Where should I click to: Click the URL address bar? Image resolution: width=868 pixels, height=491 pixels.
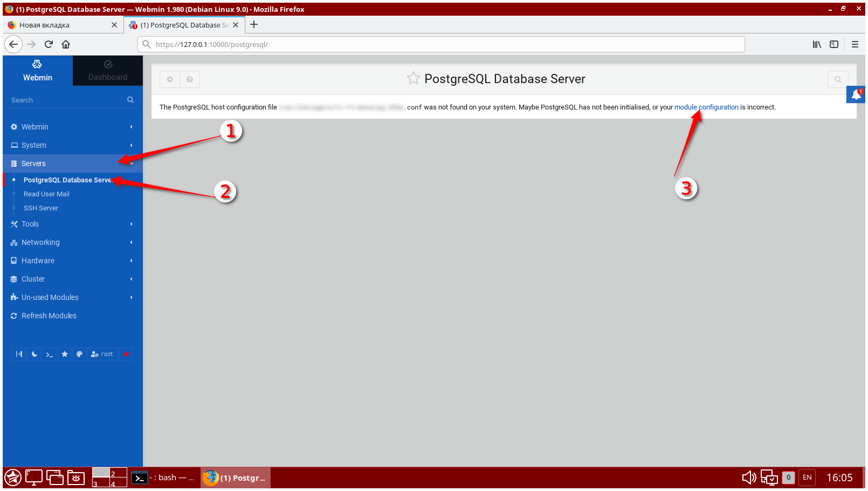pos(441,44)
